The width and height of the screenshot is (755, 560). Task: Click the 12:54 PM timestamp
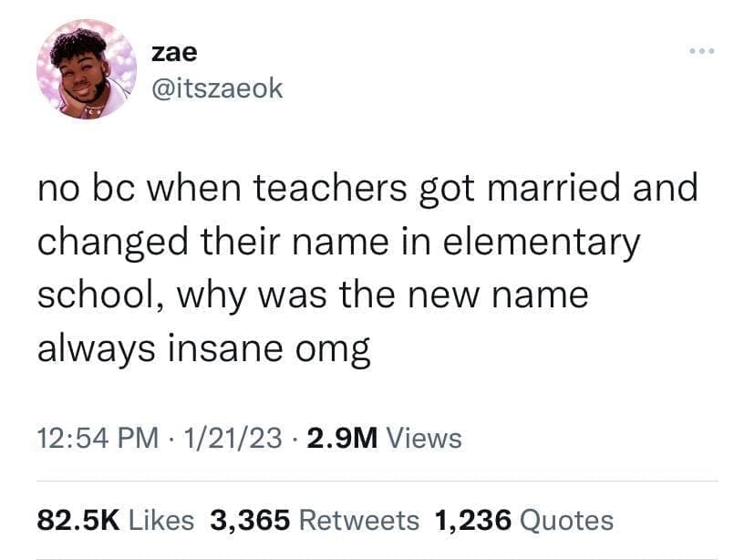tap(98, 438)
